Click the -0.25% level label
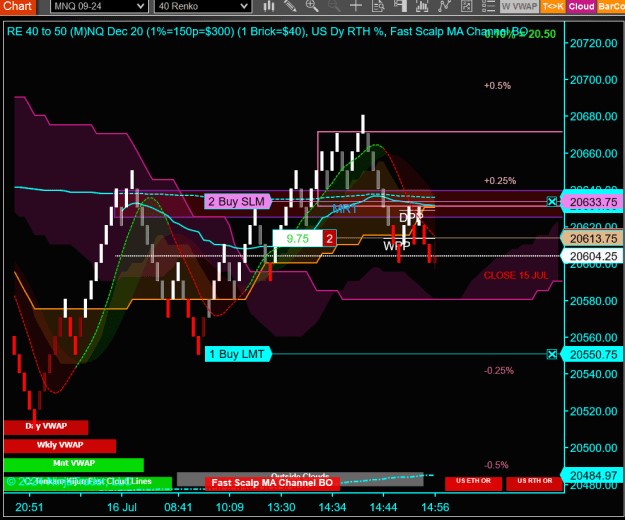 [x=499, y=371]
